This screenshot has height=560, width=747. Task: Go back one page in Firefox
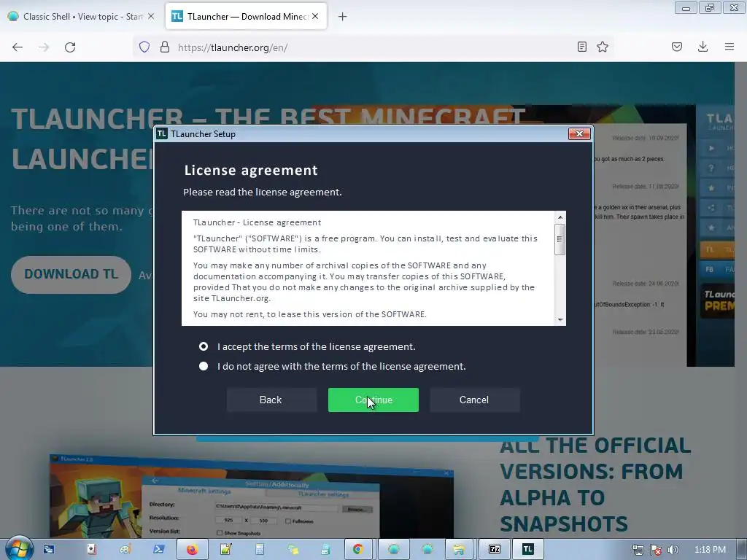pyautogui.click(x=18, y=47)
